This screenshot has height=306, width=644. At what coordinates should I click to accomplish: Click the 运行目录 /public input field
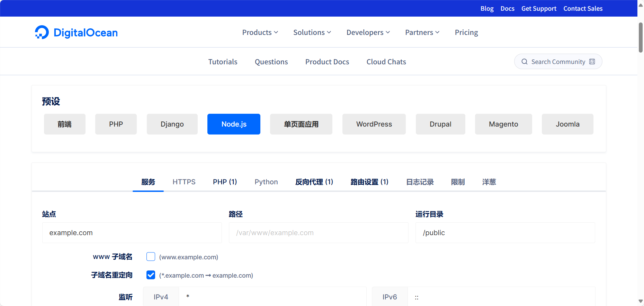click(505, 233)
